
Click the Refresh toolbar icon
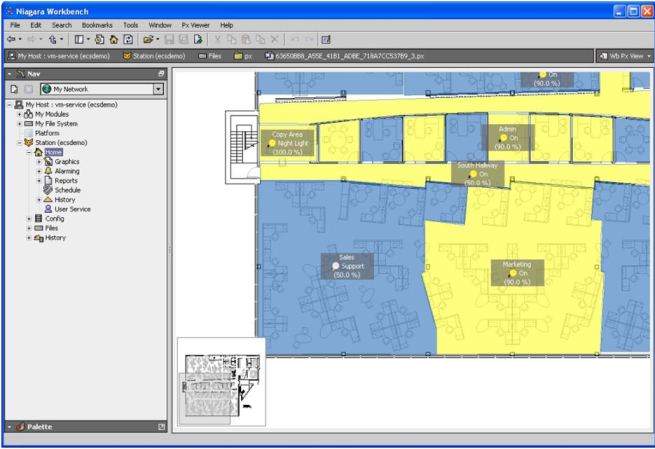(128, 40)
